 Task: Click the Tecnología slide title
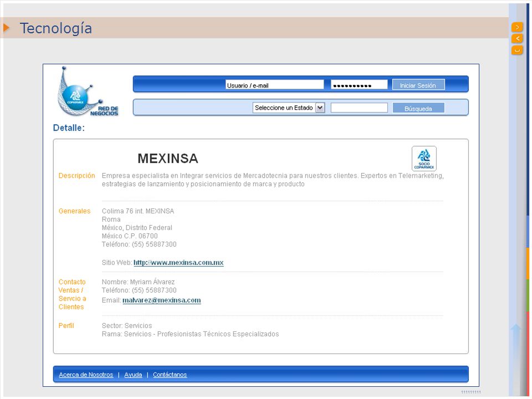55,28
